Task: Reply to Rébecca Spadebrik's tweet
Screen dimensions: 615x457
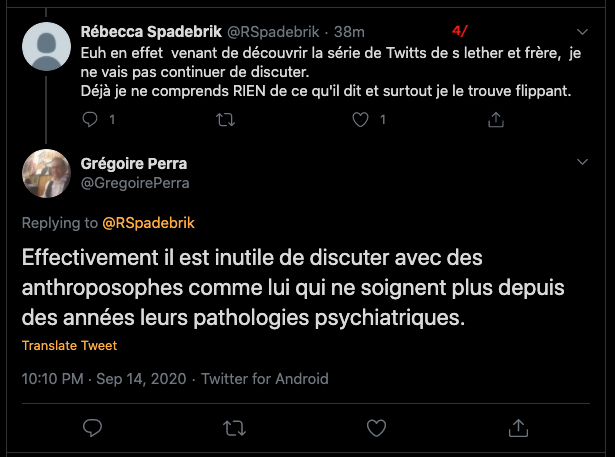Action: pyautogui.click(x=92, y=119)
